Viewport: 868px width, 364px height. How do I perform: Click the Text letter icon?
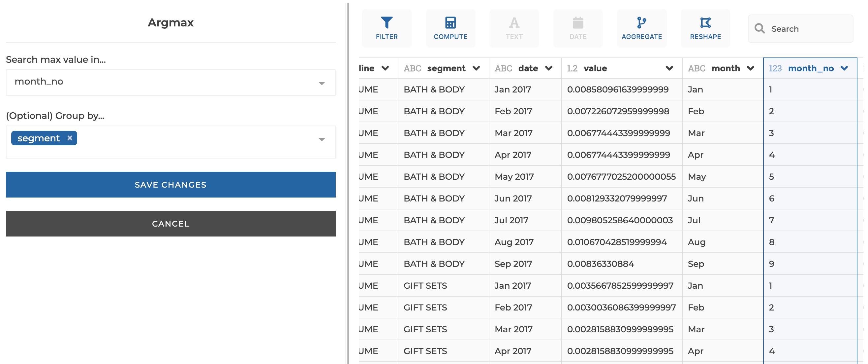(514, 22)
